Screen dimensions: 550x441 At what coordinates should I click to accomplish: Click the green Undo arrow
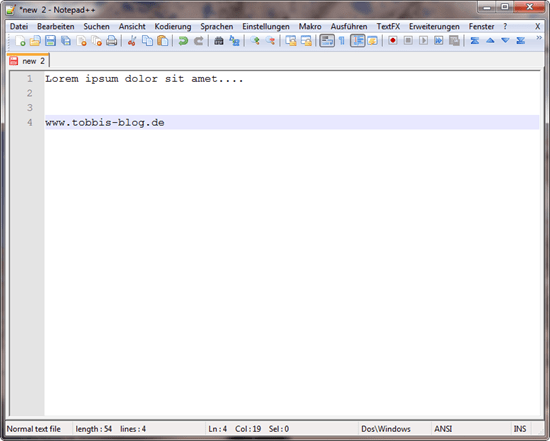(183, 41)
